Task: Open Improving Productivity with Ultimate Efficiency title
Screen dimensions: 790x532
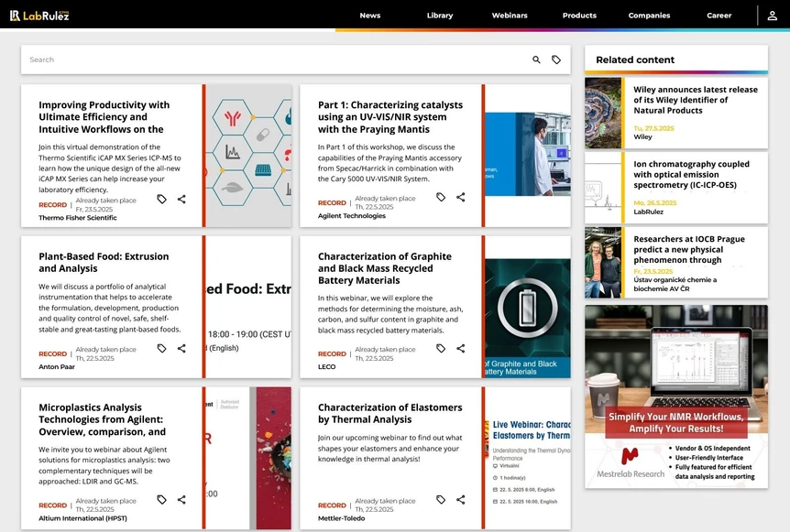Action: (104, 117)
